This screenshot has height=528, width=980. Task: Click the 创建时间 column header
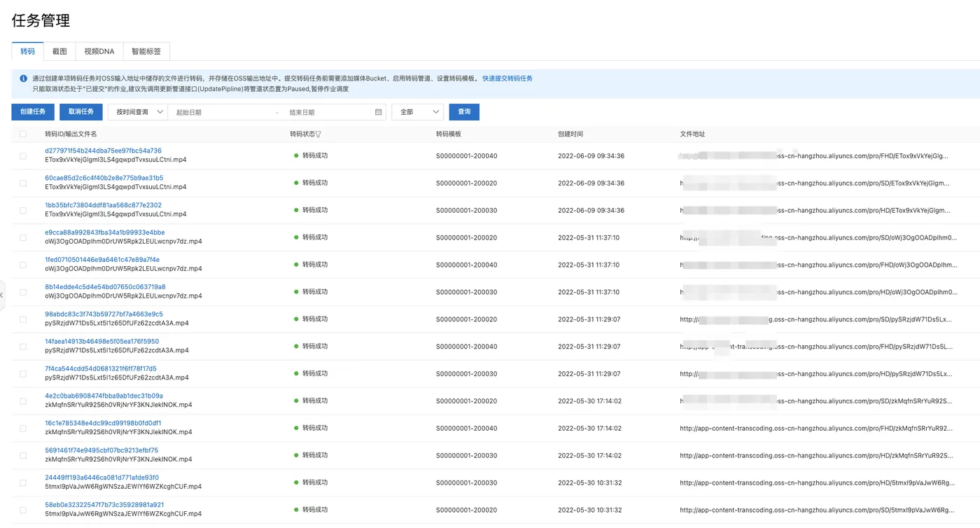click(570, 134)
